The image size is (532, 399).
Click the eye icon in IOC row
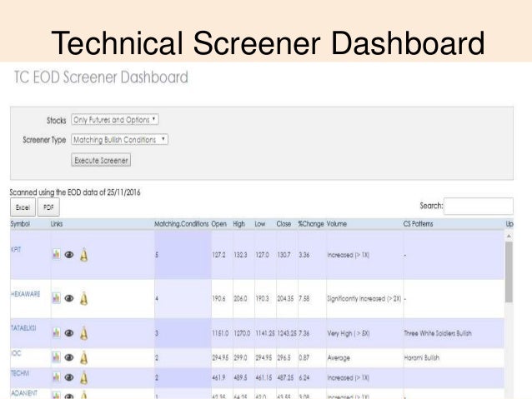[x=69, y=357]
